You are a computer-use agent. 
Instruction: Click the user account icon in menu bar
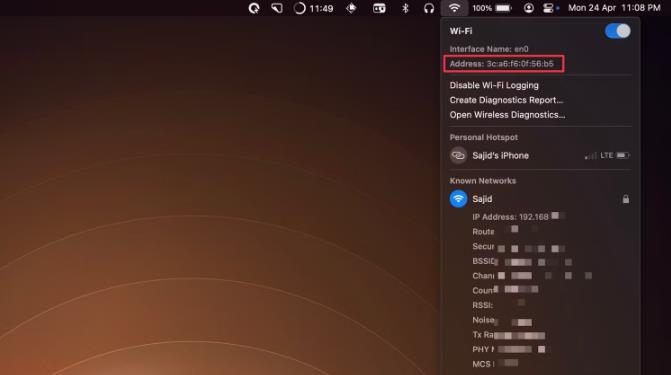pos(528,8)
